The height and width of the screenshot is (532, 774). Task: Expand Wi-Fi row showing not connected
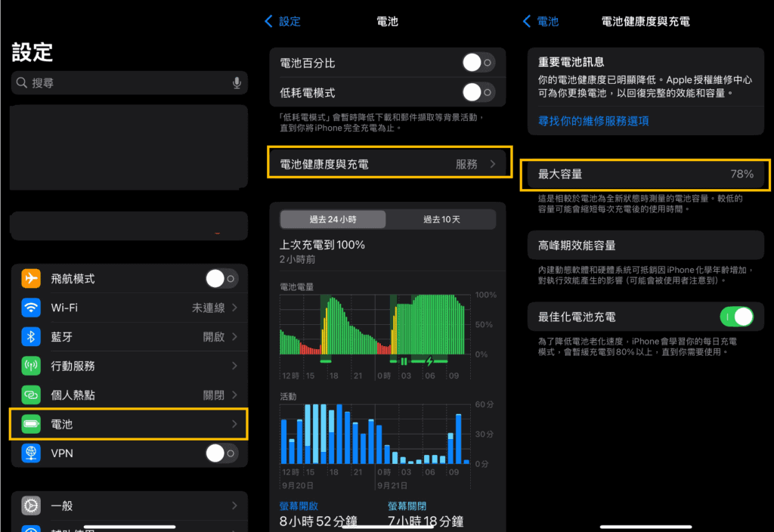click(234, 308)
